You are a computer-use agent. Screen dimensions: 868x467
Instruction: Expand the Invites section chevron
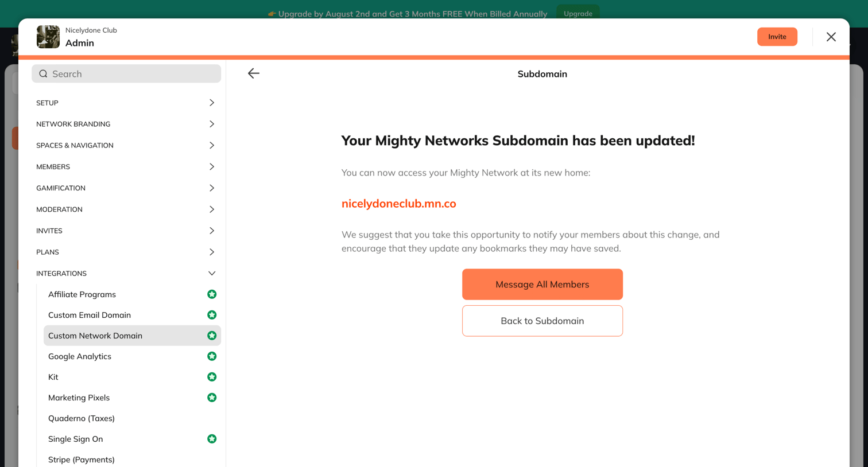pos(212,231)
